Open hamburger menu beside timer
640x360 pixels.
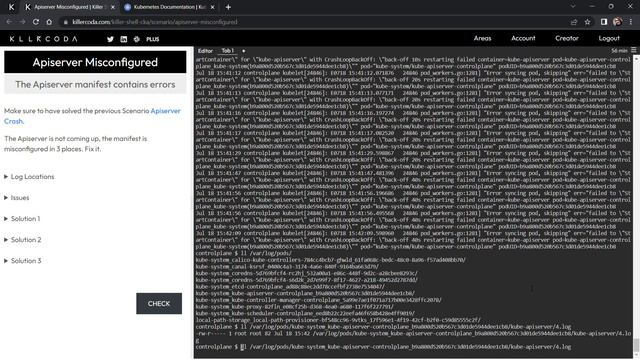click(633, 50)
